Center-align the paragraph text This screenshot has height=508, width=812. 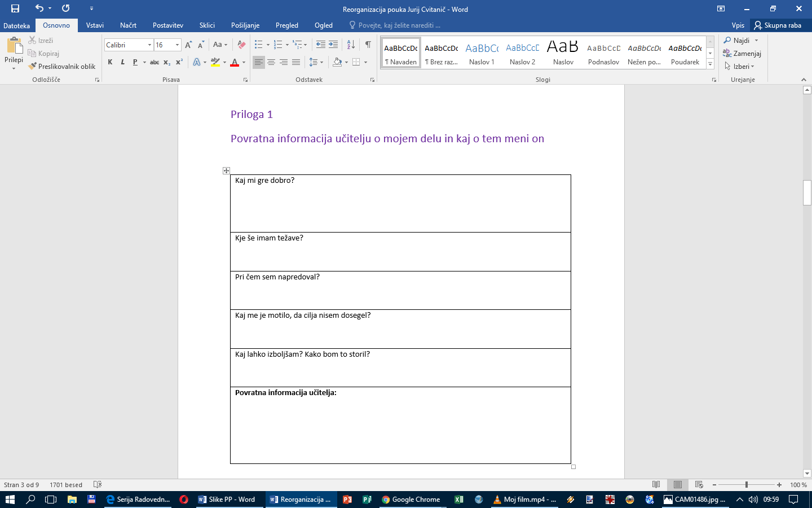coord(271,62)
